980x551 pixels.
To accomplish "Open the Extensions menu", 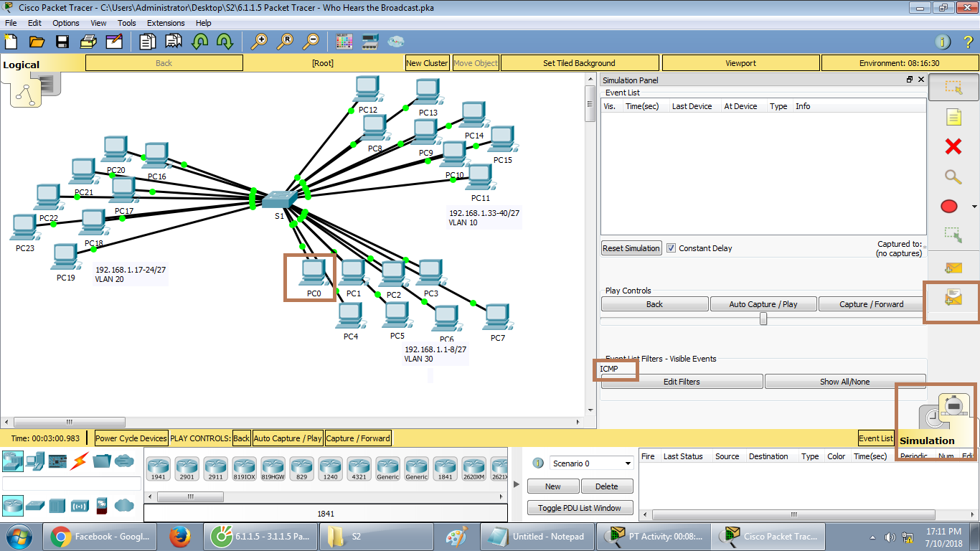I will click(x=166, y=22).
